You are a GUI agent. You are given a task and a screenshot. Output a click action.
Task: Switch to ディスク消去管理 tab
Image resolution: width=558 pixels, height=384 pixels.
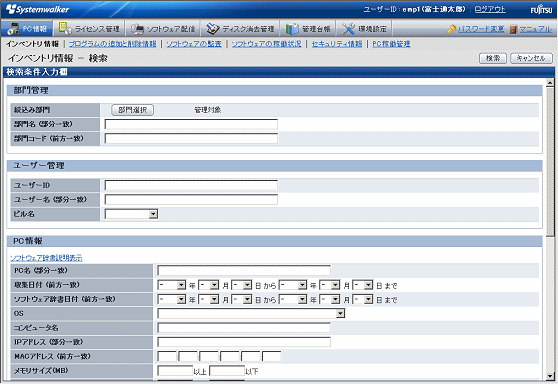pyautogui.click(x=241, y=28)
